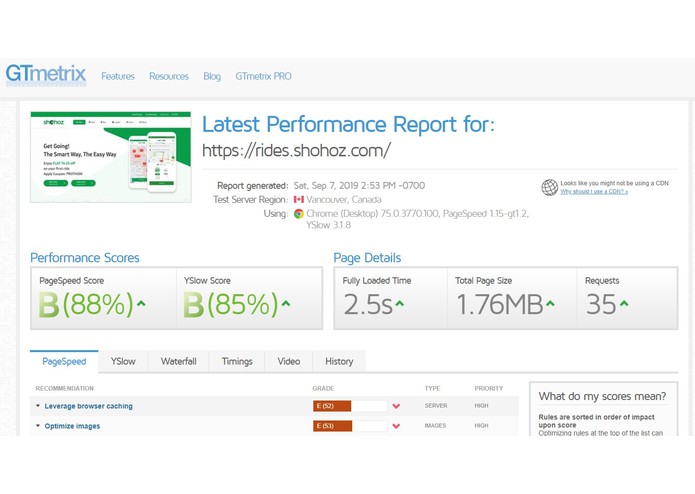Click the report URL https://rides.shohoz.com/
The image size is (695, 494).
point(296,151)
